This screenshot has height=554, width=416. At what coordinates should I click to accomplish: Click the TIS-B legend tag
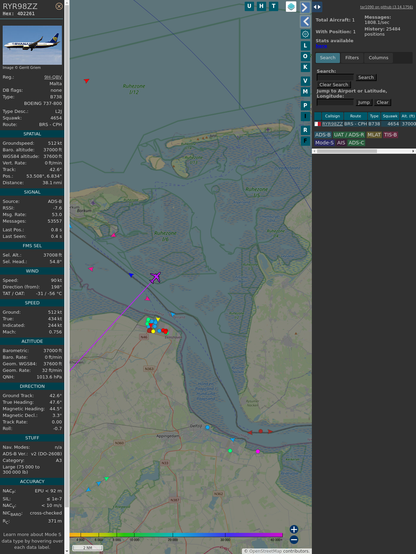(x=391, y=135)
